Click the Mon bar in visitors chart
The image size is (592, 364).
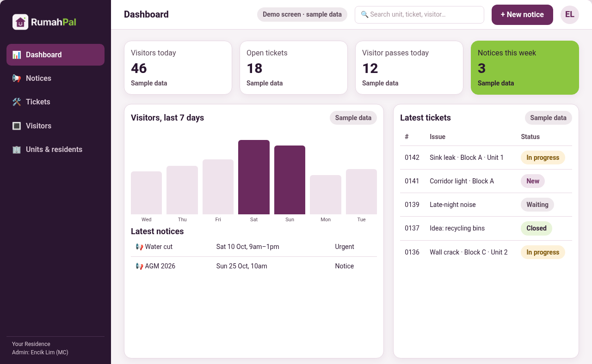pos(326,194)
